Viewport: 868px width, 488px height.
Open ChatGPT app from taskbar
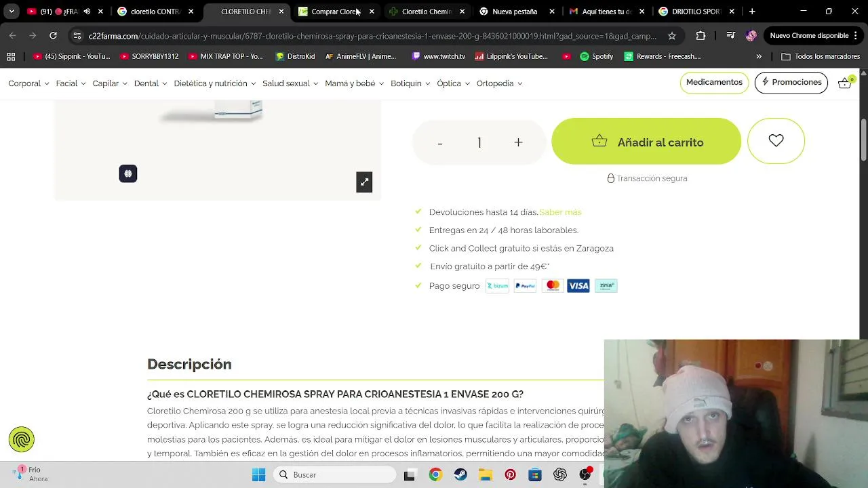pyautogui.click(x=560, y=475)
